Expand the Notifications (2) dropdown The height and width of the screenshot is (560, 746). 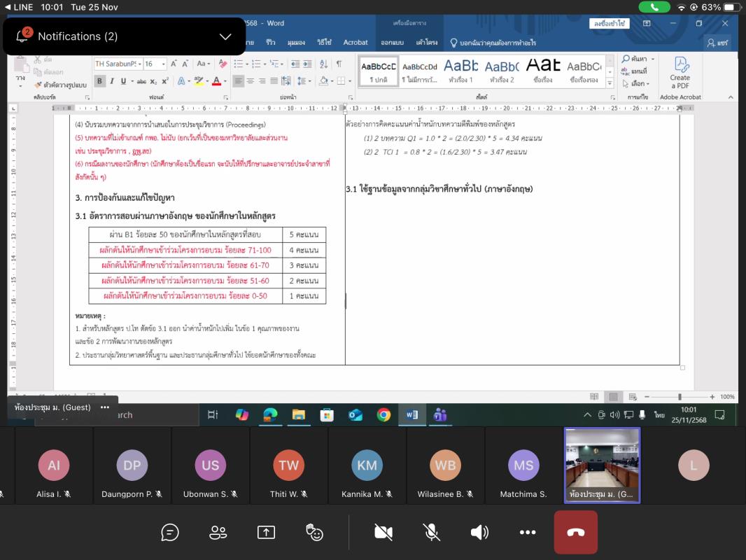(x=225, y=36)
